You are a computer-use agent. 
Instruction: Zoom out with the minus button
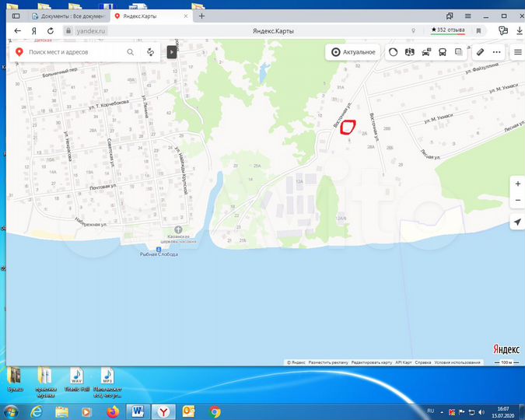[517, 201]
